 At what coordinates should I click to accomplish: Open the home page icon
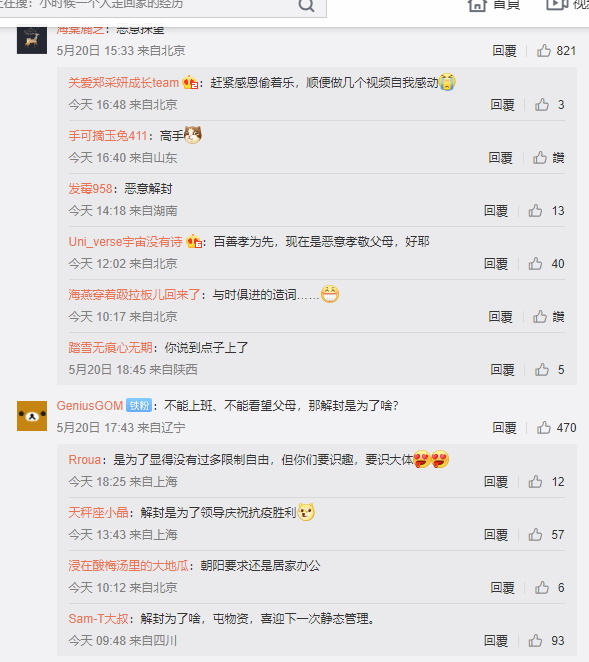pyautogui.click(x=477, y=5)
